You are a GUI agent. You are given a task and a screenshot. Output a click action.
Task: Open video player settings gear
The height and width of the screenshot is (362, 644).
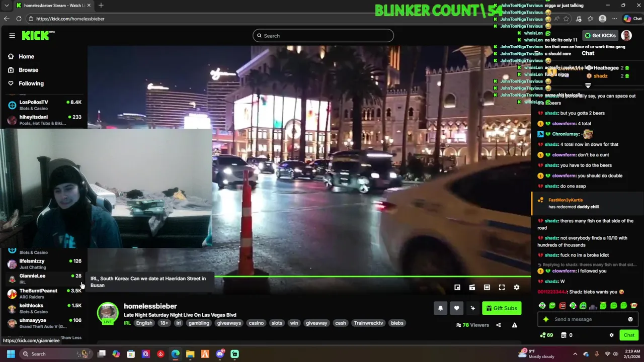pos(517,288)
